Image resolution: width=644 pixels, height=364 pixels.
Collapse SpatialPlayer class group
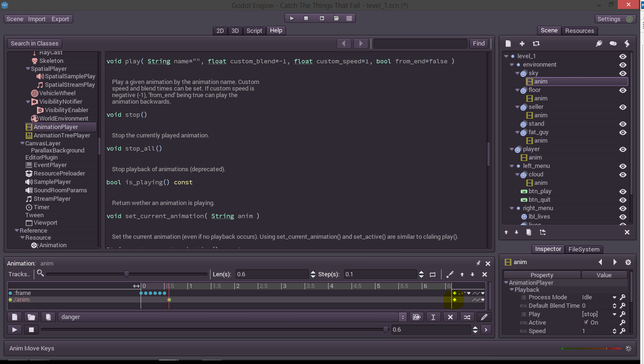28,69
